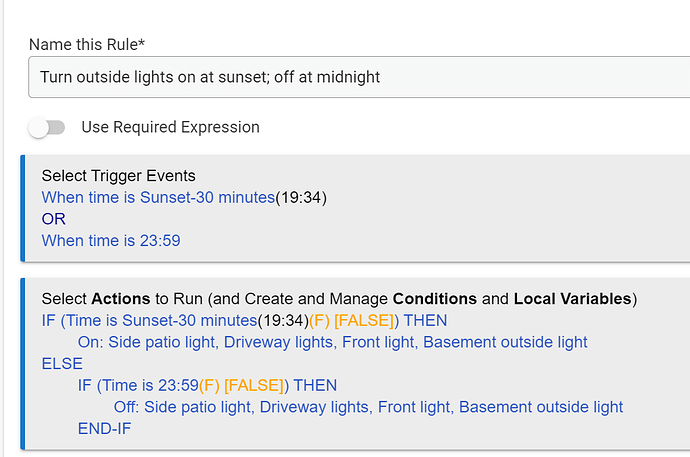Click the ELSE action line
690x457 pixels.
tap(62, 364)
